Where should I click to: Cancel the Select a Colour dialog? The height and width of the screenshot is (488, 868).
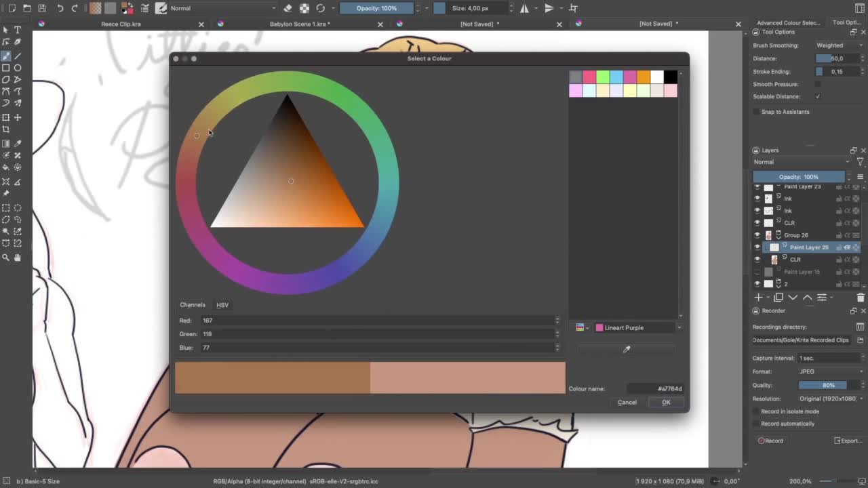tap(627, 403)
